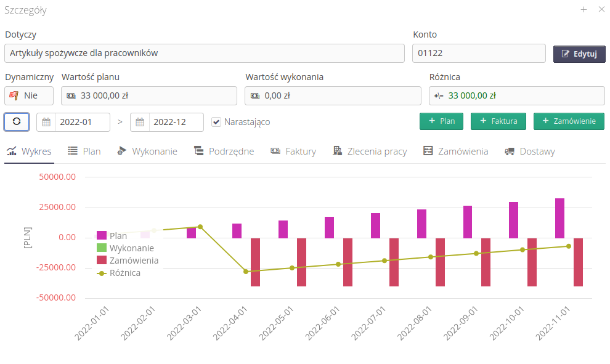
Task: Click the Konto field showing 01122
Action: click(479, 53)
